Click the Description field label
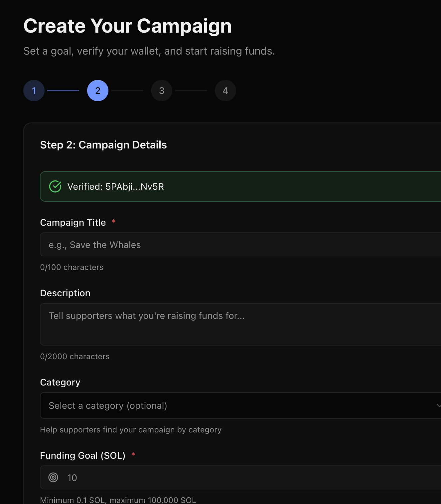The height and width of the screenshot is (504, 441). (65, 293)
